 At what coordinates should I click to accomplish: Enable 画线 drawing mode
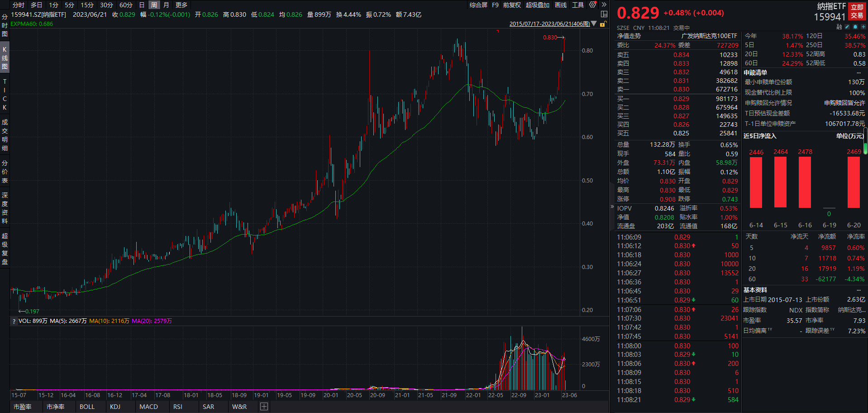(560, 5)
